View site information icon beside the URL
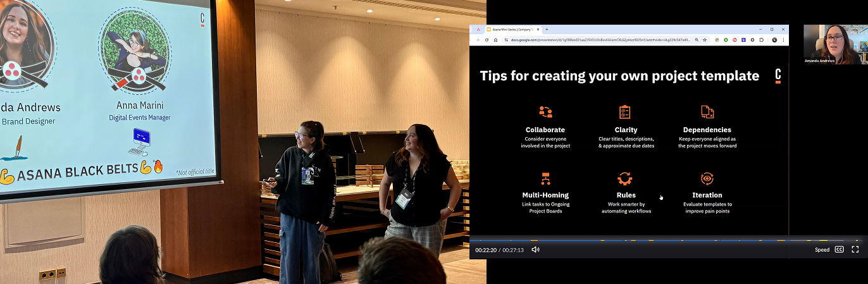Image resolution: width=868 pixels, height=284 pixels. (x=505, y=40)
